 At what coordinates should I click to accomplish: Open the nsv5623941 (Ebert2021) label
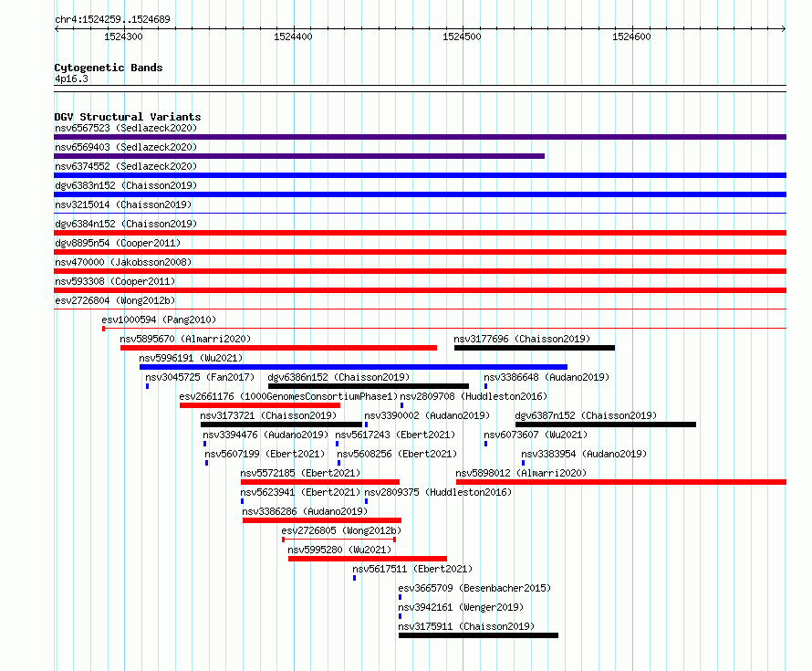[x=300, y=492]
